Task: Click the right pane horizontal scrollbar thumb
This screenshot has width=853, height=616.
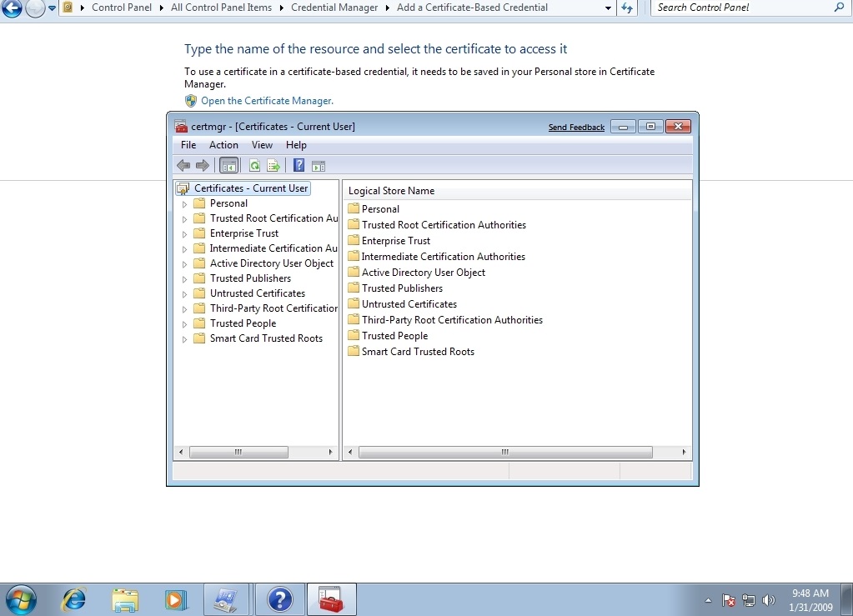Action: (504, 452)
